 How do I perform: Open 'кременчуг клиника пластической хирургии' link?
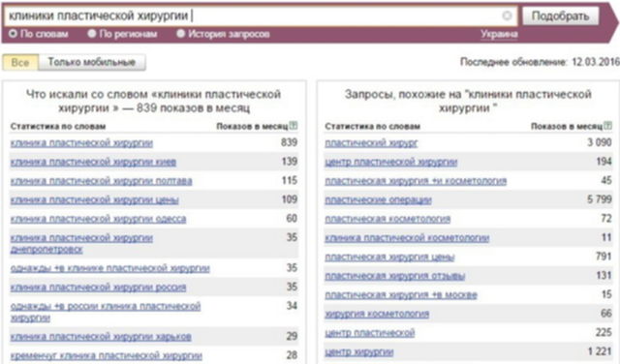point(106,355)
